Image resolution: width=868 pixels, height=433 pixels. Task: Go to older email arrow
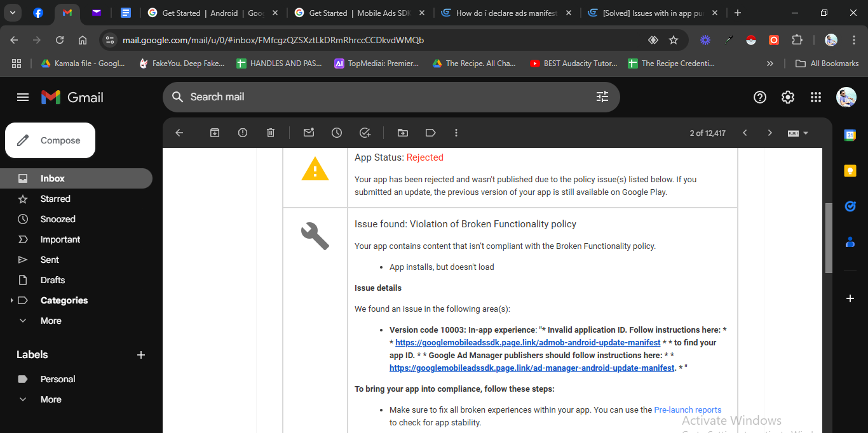[770, 133]
